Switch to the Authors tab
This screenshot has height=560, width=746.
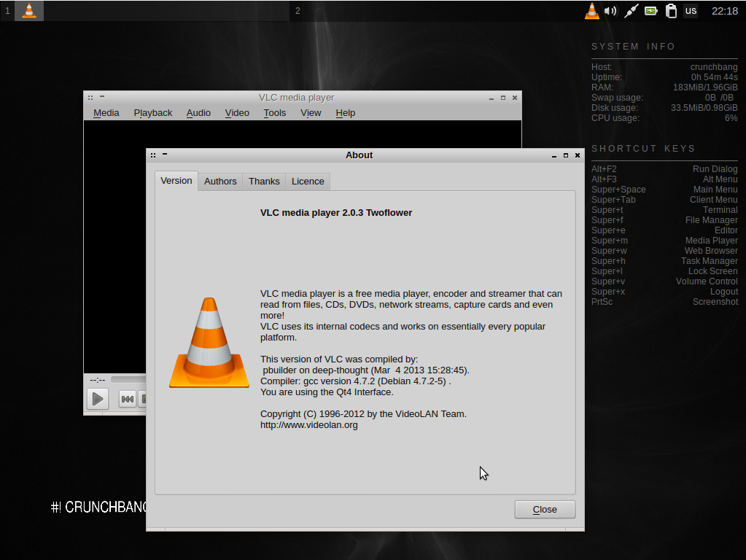pos(220,182)
